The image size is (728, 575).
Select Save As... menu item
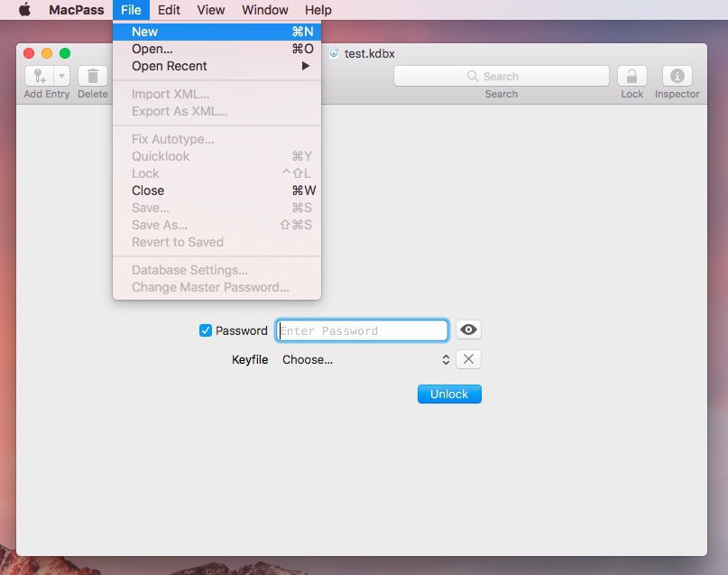[x=217, y=225]
